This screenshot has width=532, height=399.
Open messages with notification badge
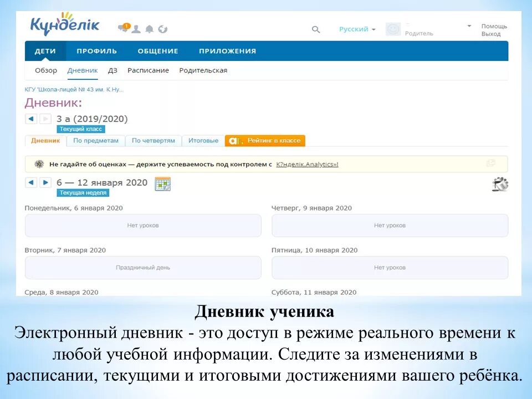coord(122,27)
